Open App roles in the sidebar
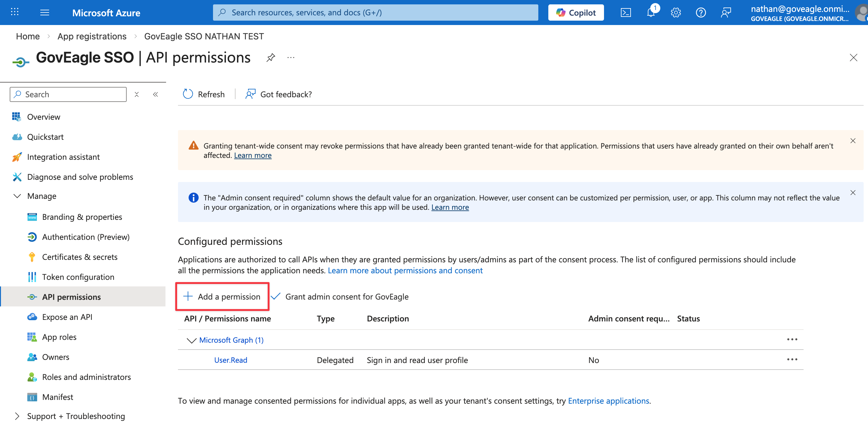Image resolution: width=868 pixels, height=439 pixels. [59, 337]
